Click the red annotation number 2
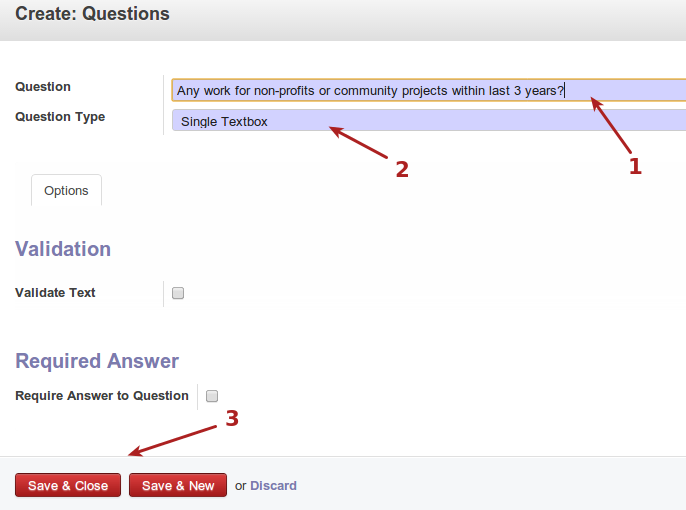Screen dimensions: 686x510 402,170
